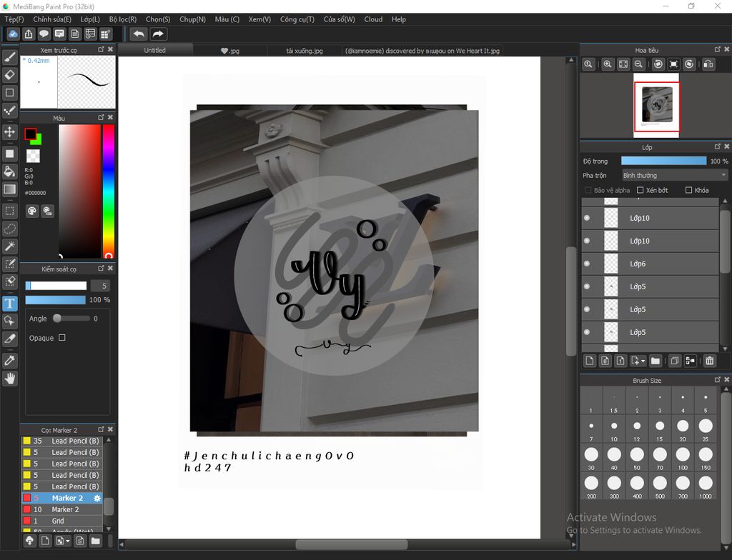Viewport: 732px width, 560px height.
Task: Toggle the Opaque checkbox
Action: (62, 337)
